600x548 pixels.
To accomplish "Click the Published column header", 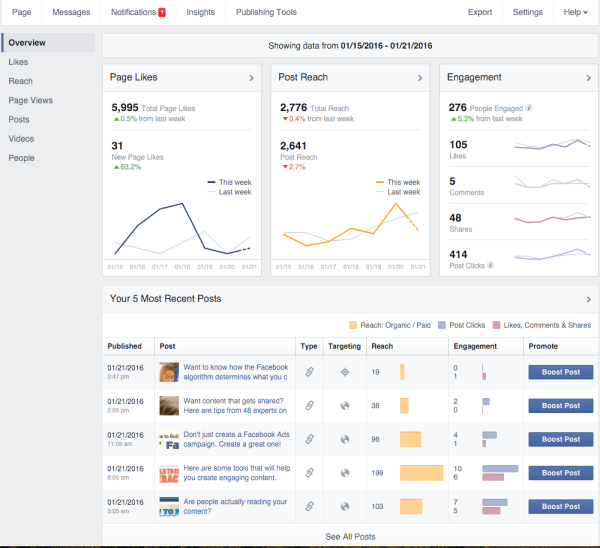I will 124,346.
